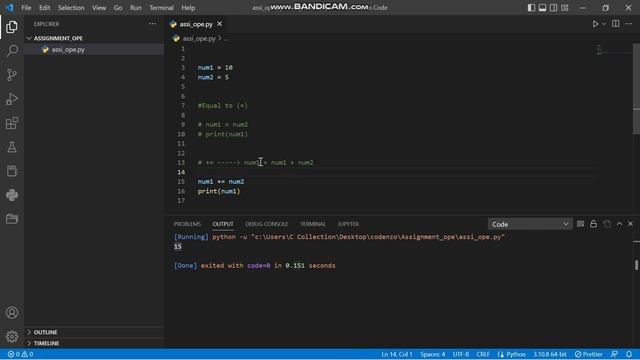Select the assi_ope.py editor tab
Image resolution: width=640 pixels, height=360 pixels.
tap(196, 24)
